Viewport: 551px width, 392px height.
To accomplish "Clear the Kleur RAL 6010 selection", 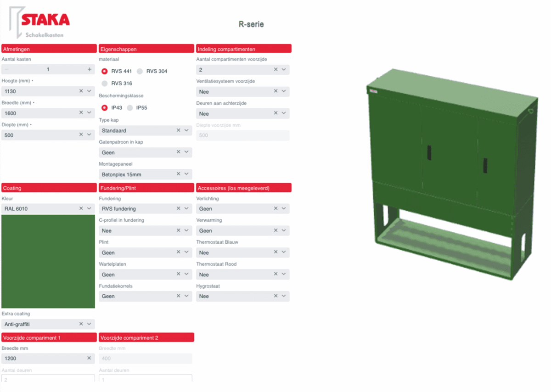I will coord(81,208).
